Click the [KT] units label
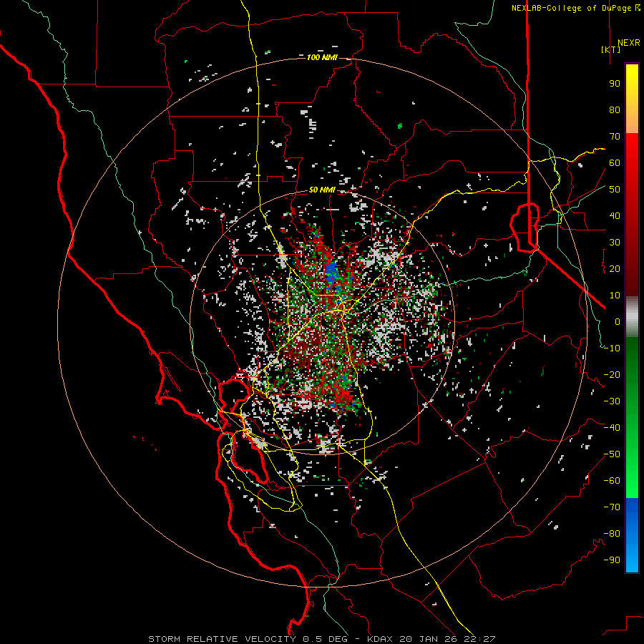 pyautogui.click(x=611, y=49)
